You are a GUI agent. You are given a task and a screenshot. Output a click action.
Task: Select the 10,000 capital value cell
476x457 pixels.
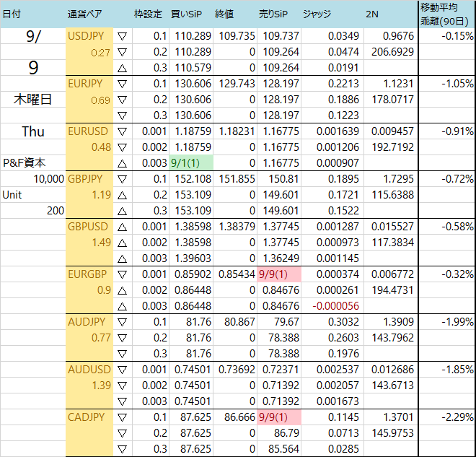[x=48, y=179]
